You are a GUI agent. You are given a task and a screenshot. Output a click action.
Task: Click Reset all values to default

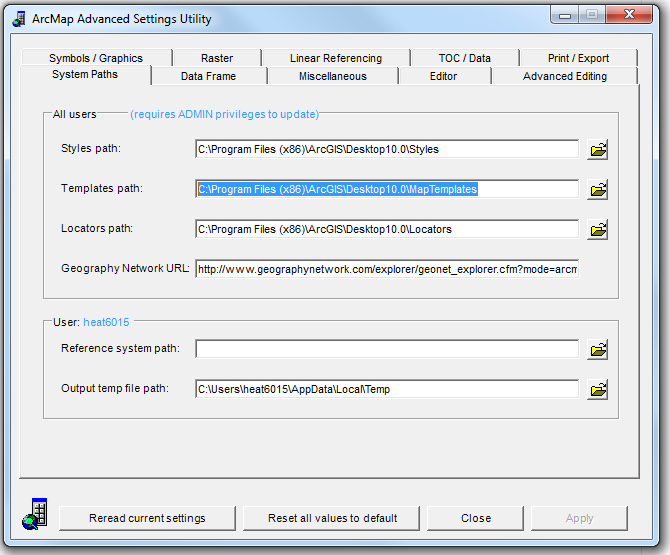[332, 518]
